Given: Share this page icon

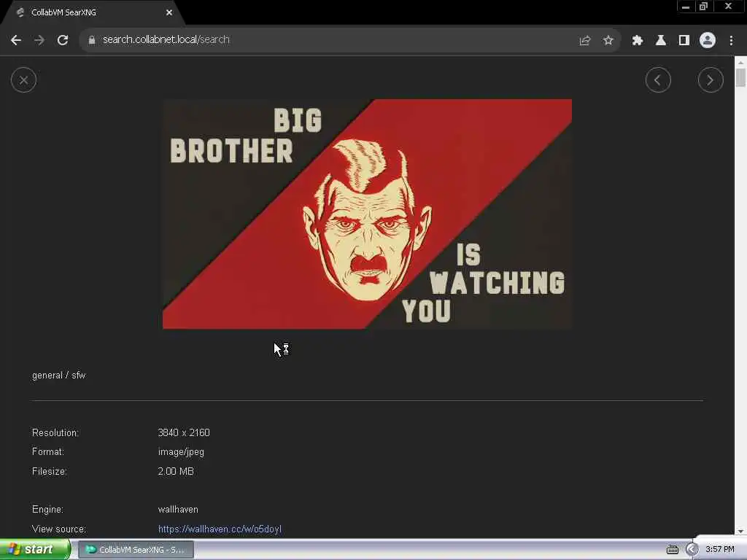Looking at the screenshot, I should click(x=584, y=41).
